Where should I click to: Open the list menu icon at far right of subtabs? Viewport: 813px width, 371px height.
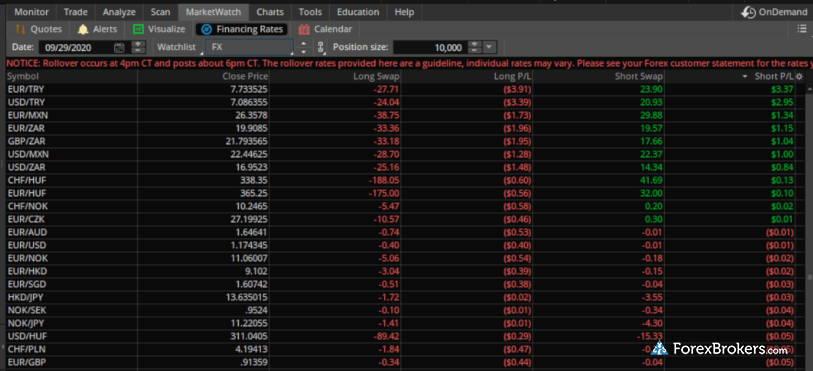[x=802, y=29]
